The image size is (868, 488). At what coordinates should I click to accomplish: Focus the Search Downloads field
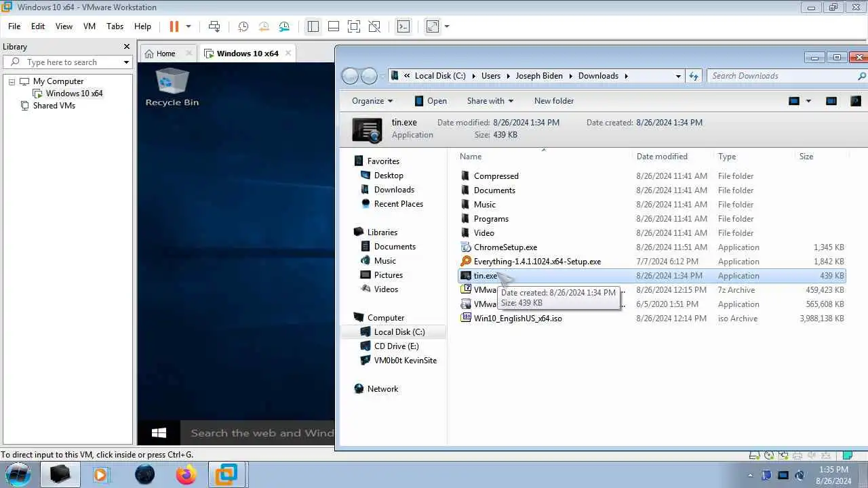[x=782, y=76]
